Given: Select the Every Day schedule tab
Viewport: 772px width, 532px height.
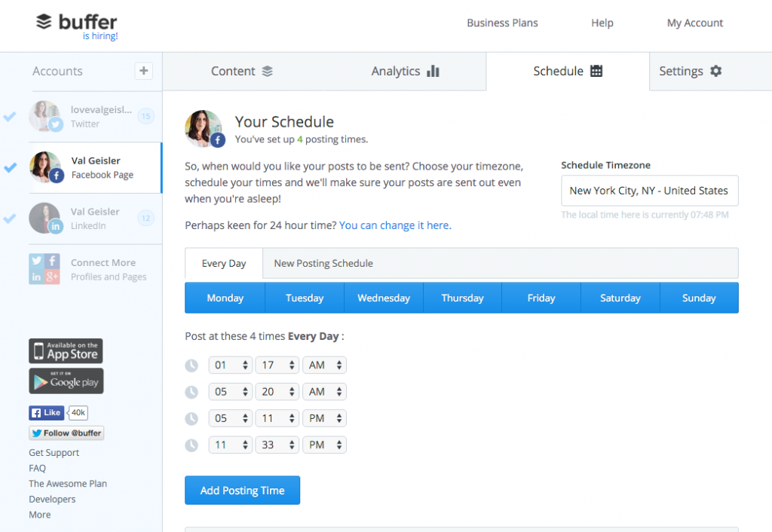Looking at the screenshot, I should pos(224,263).
